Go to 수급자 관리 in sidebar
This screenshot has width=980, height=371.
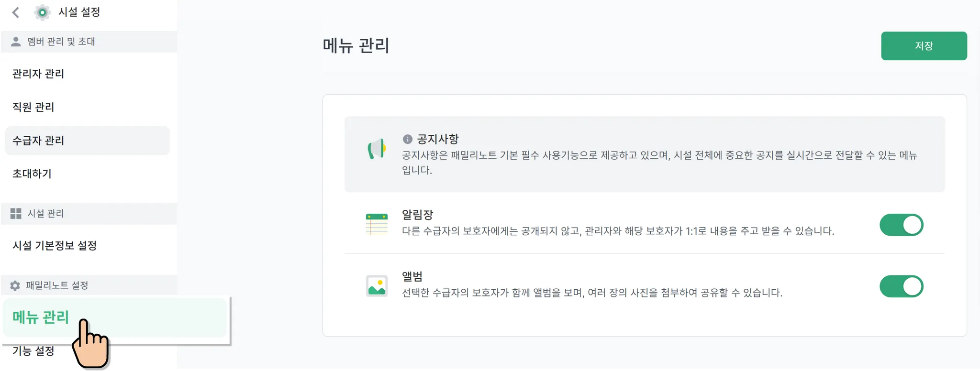(x=87, y=141)
